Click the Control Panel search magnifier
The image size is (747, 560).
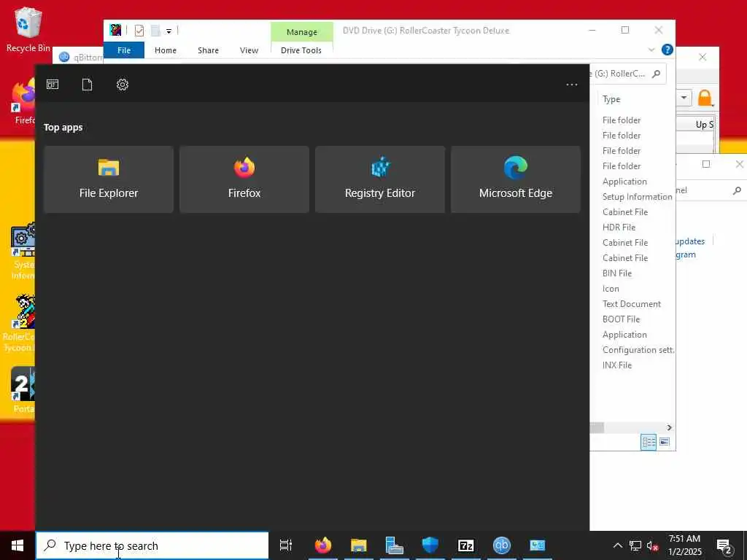click(x=737, y=190)
